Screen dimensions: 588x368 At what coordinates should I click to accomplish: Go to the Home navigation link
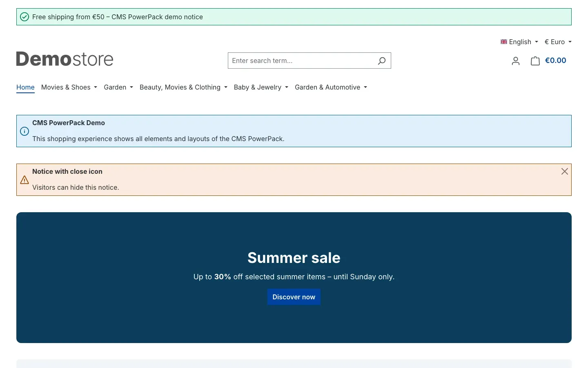[x=25, y=87]
